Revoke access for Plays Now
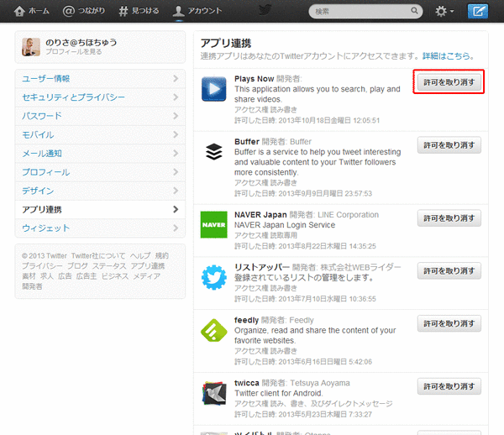Screen dimensions: 504x435 449,82
